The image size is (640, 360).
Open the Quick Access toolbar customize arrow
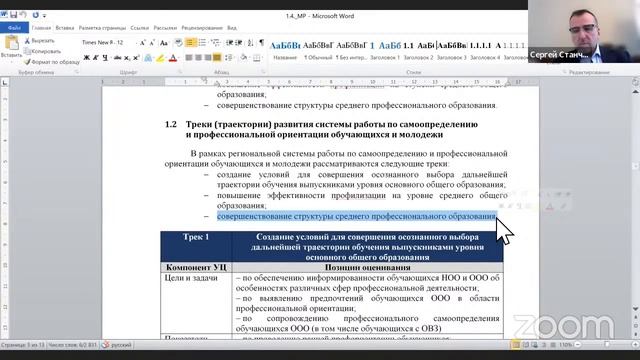(x=44, y=16)
